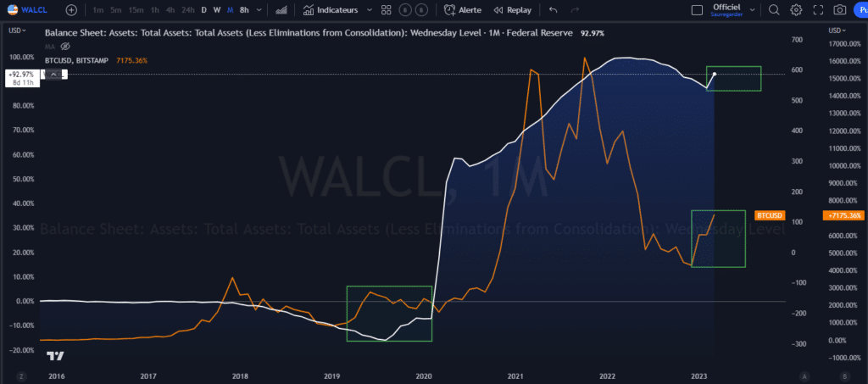
Task: Enter fullscreen mode
Action: tap(818, 10)
